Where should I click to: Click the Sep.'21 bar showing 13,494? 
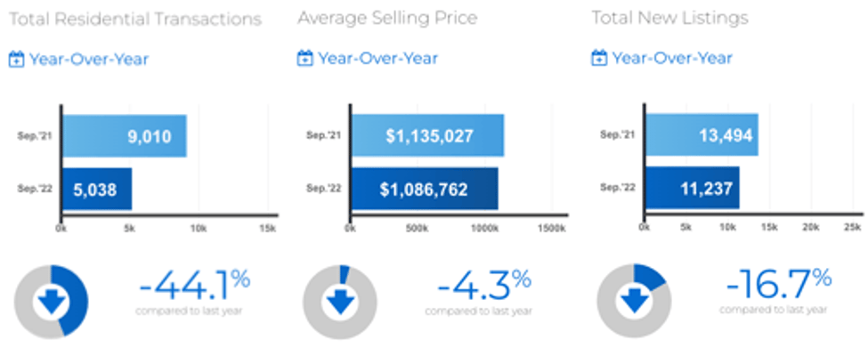coord(702,135)
